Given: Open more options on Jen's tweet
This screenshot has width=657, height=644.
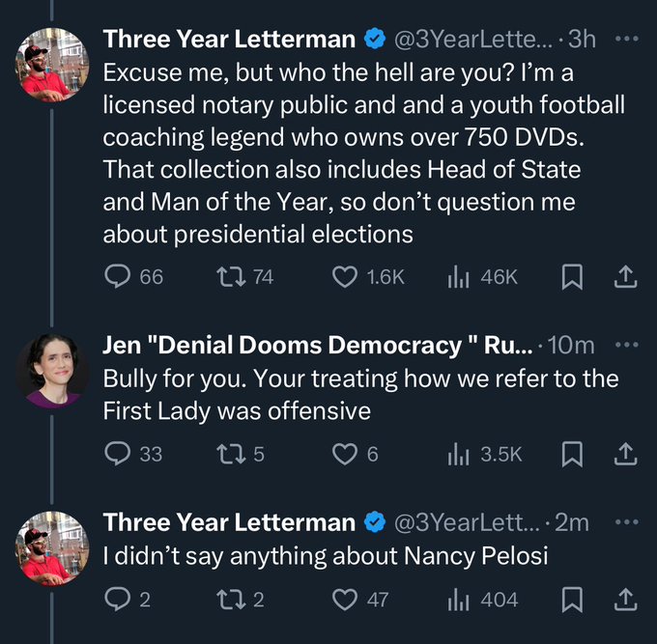Looking at the screenshot, I should [x=626, y=345].
